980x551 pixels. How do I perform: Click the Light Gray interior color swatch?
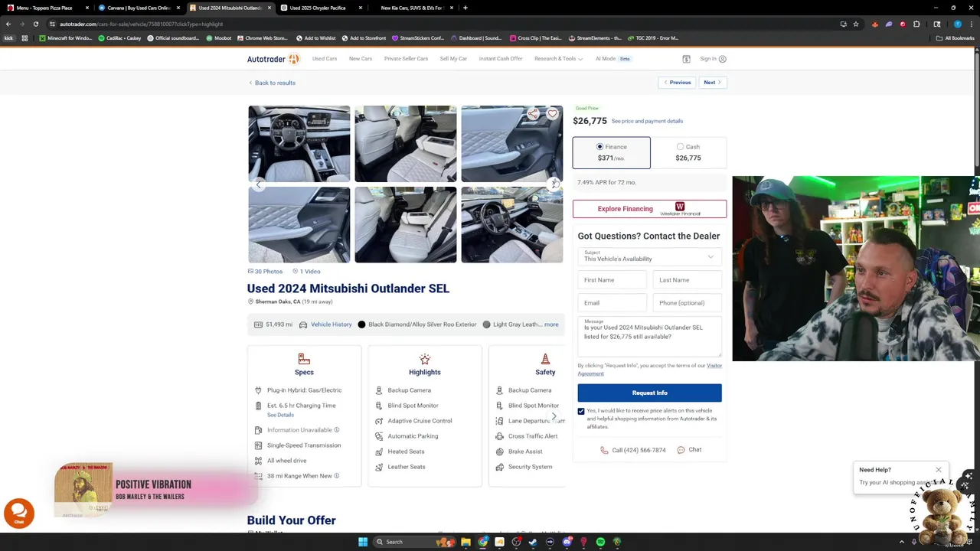tap(486, 324)
